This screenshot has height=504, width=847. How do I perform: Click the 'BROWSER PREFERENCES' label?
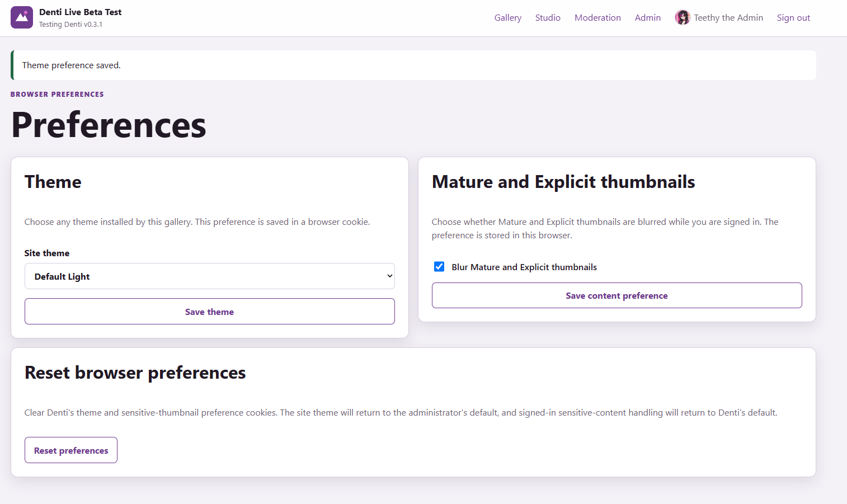pyautogui.click(x=57, y=95)
